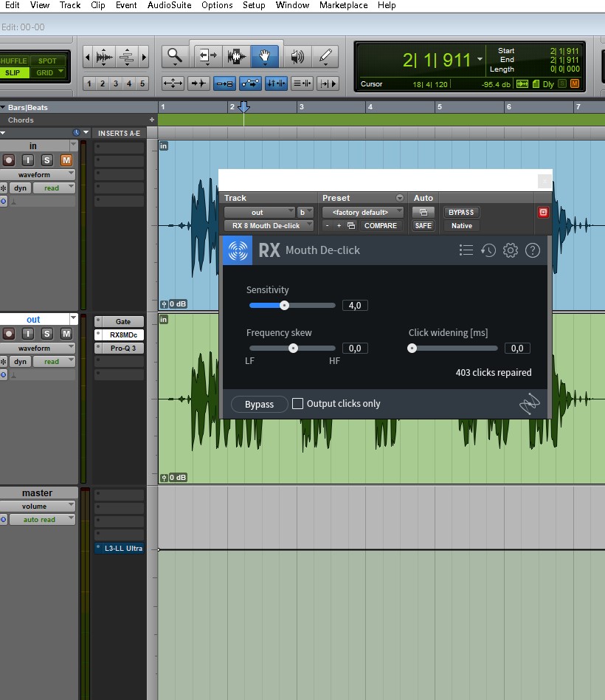The height and width of the screenshot is (700, 605).
Task: Click the copy preset settings icon
Action: click(x=351, y=226)
